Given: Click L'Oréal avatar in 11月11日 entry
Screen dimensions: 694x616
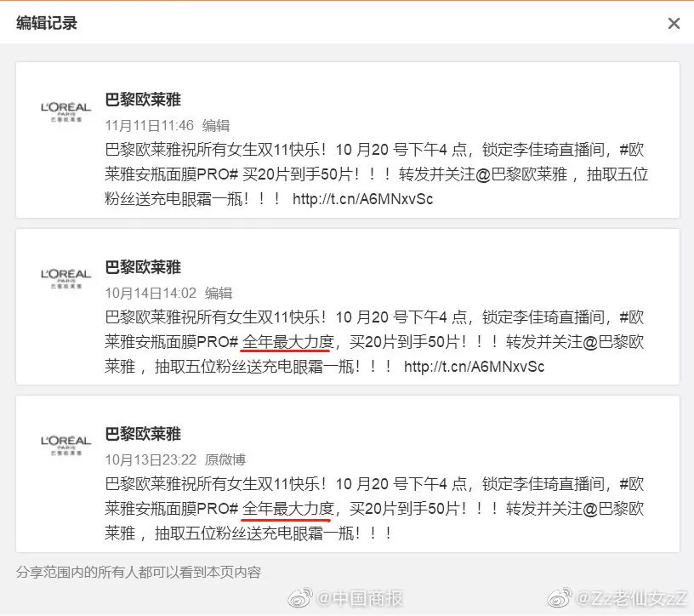Looking at the screenshot, I should (x=65, y=111).
